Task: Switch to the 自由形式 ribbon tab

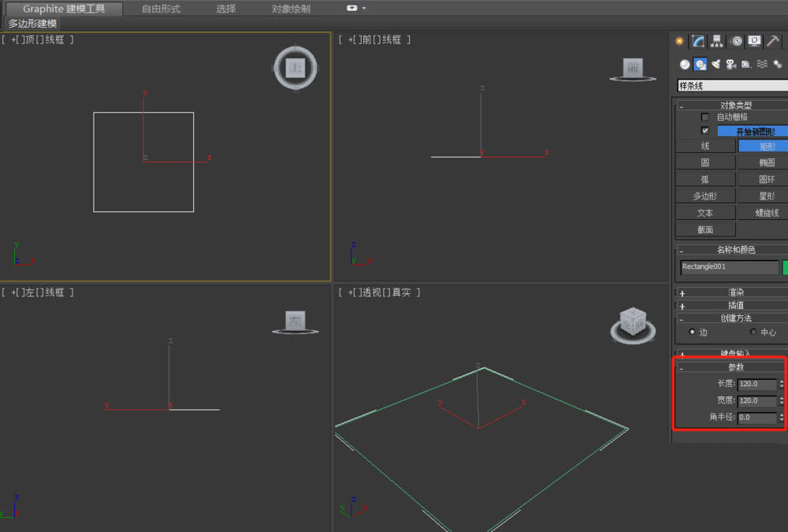Action: (x=161, y=9)
